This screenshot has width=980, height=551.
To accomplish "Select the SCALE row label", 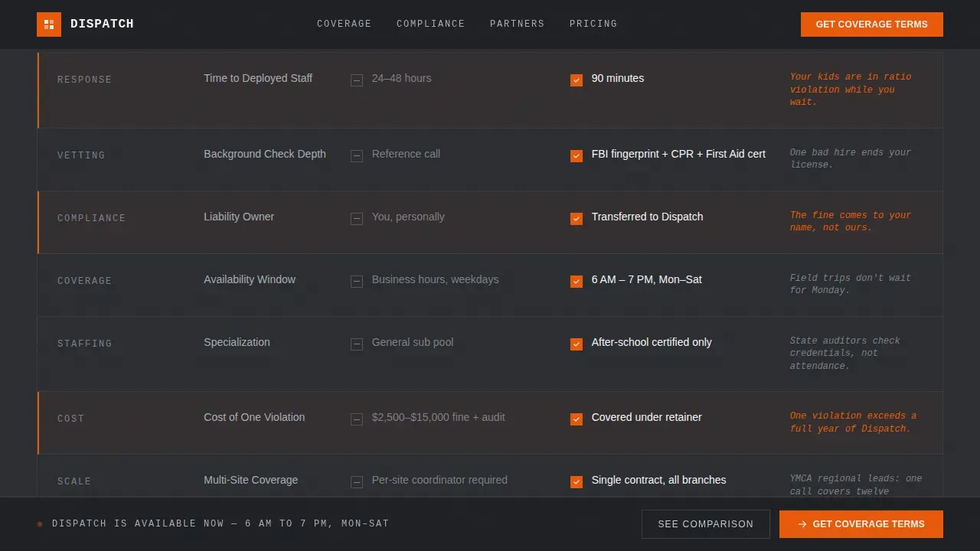I will tap(74, 481).
